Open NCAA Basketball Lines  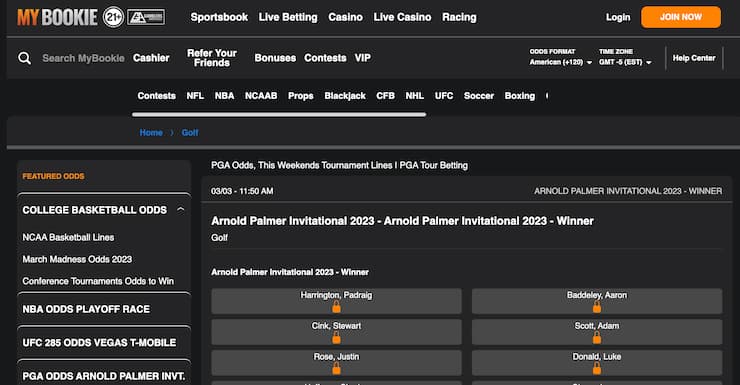(68, 237)
